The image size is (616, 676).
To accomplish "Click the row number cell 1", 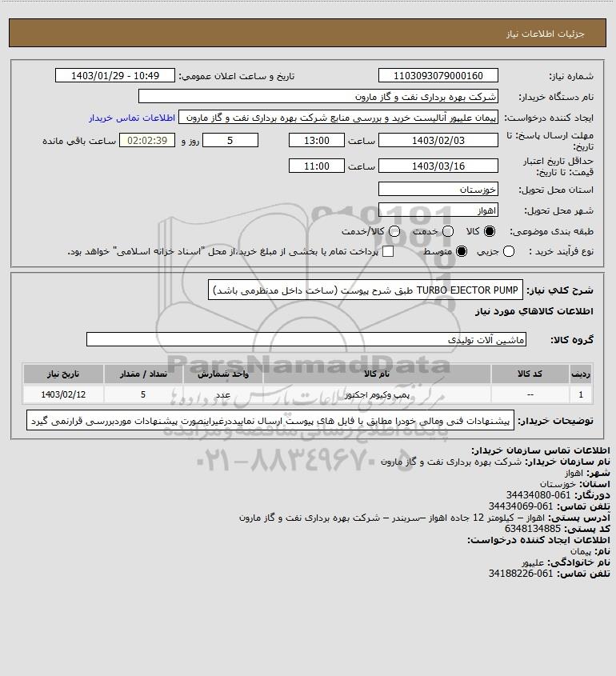I will coord(581,394).
